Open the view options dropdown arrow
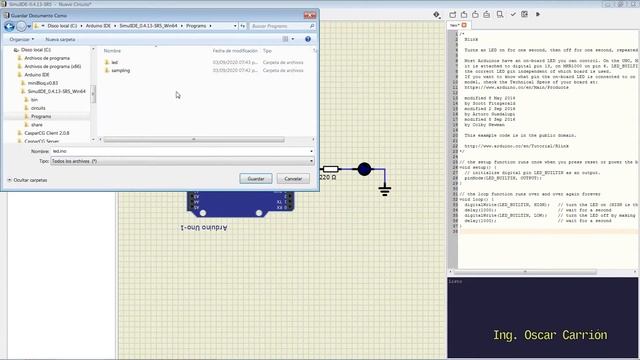 coord(293,39)
